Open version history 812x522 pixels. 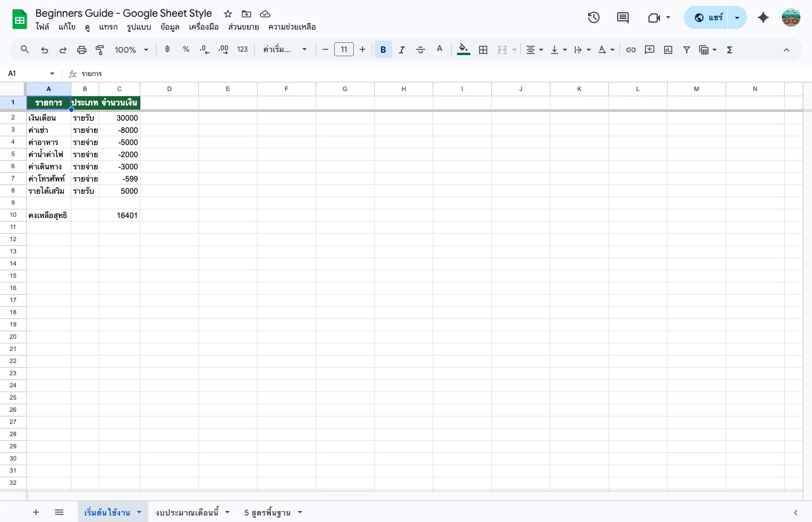tap(594, 17)
